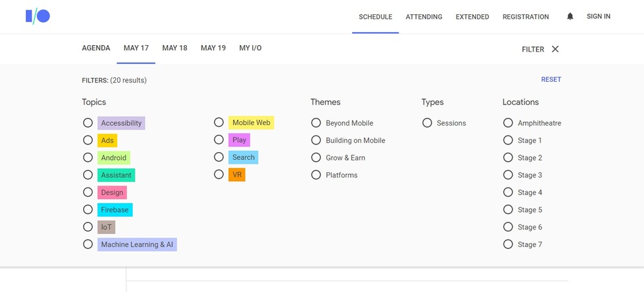Click the orange VR tag
This screenshot has height=292, width=644.
pyautogui.click(x=237, y=175)
